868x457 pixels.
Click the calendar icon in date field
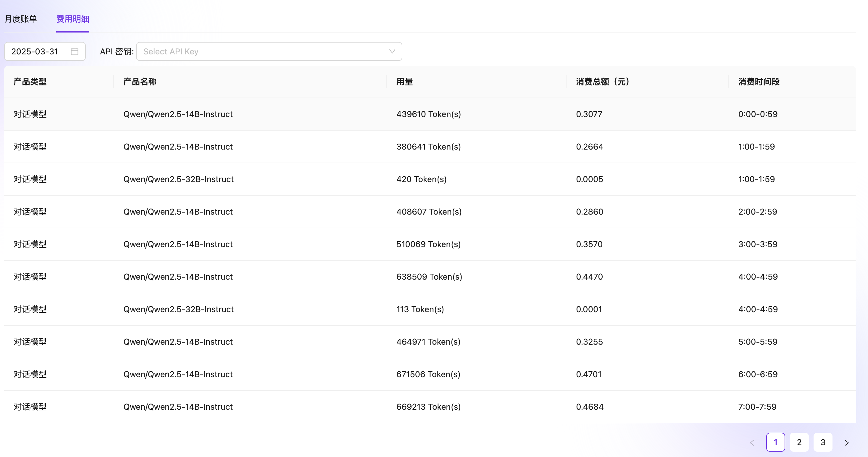(75, 51)
